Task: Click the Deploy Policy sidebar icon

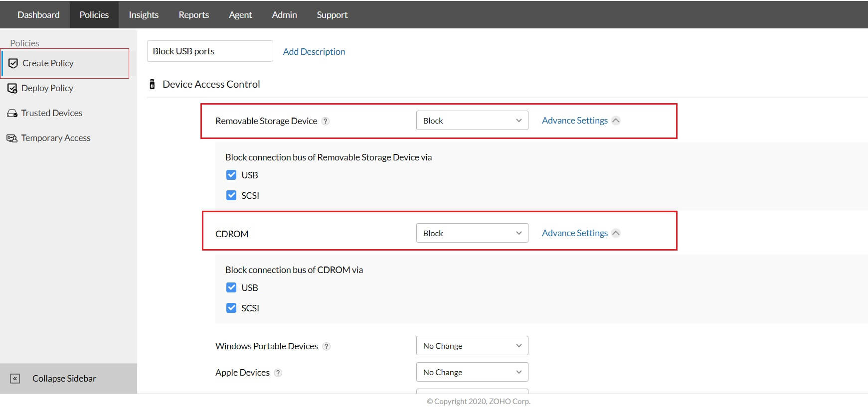Action: tap(12, 88)
